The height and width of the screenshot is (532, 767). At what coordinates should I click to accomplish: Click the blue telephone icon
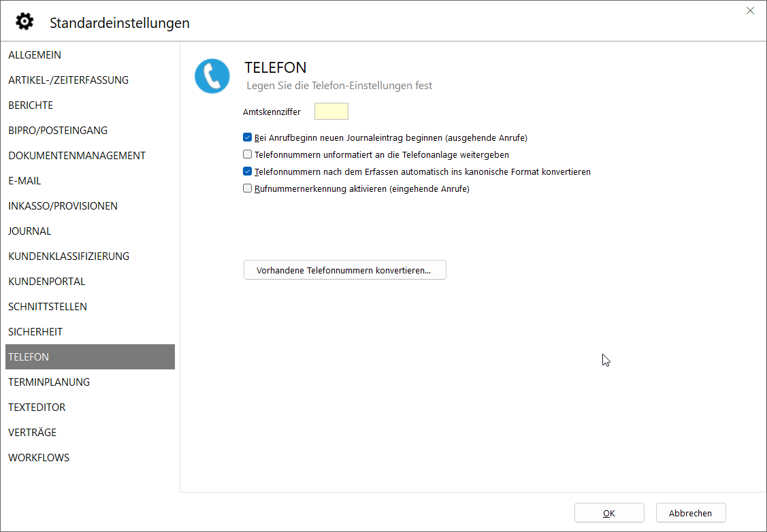[x=212, y=76]
